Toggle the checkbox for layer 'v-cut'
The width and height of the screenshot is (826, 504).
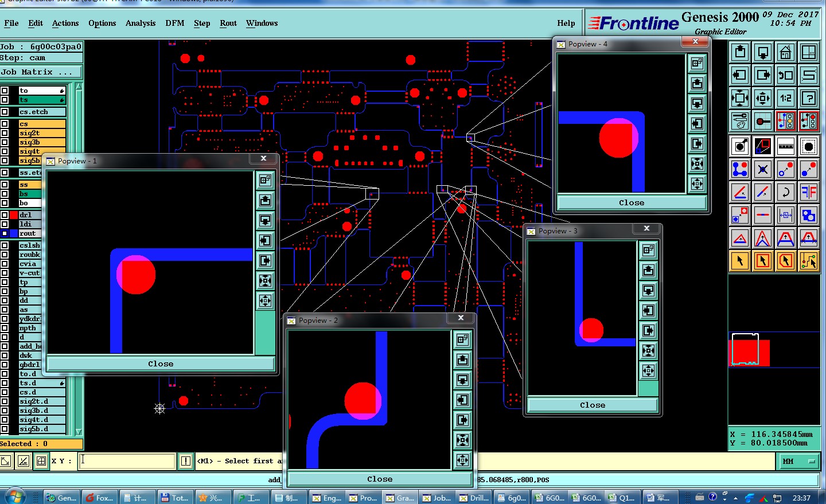pos(5,273)
